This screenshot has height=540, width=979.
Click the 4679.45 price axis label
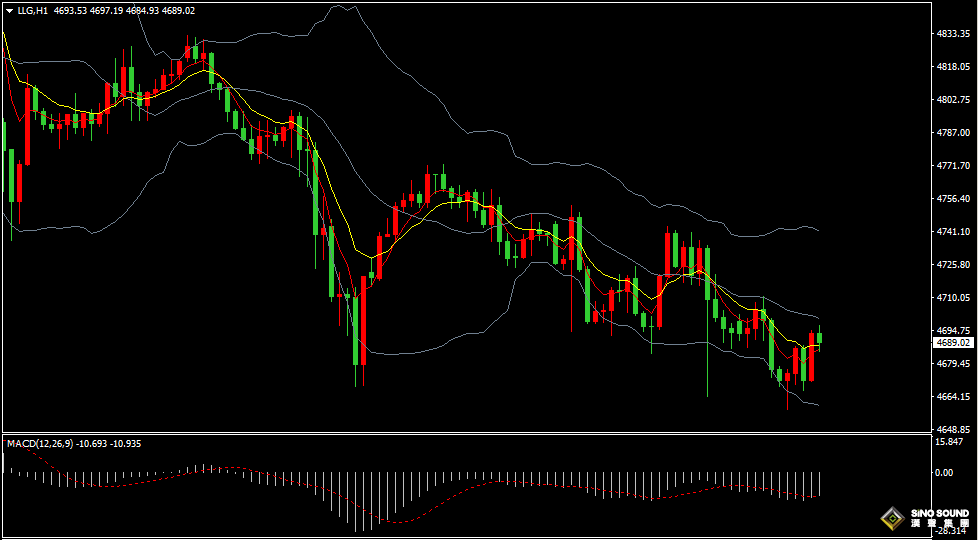[953, 363]
